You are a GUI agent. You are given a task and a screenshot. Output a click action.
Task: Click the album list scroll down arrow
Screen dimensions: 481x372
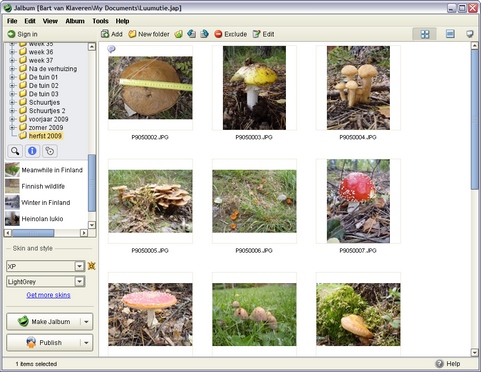92,225
